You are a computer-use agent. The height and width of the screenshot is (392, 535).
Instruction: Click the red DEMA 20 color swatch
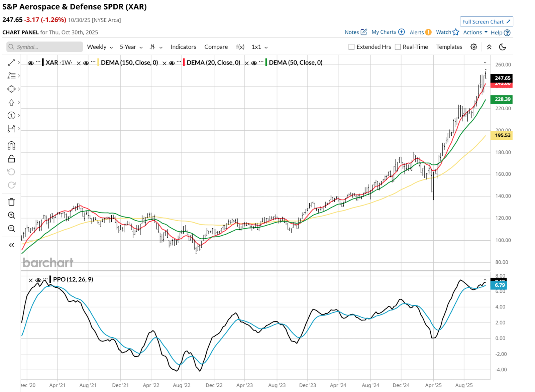coord(184,62)
